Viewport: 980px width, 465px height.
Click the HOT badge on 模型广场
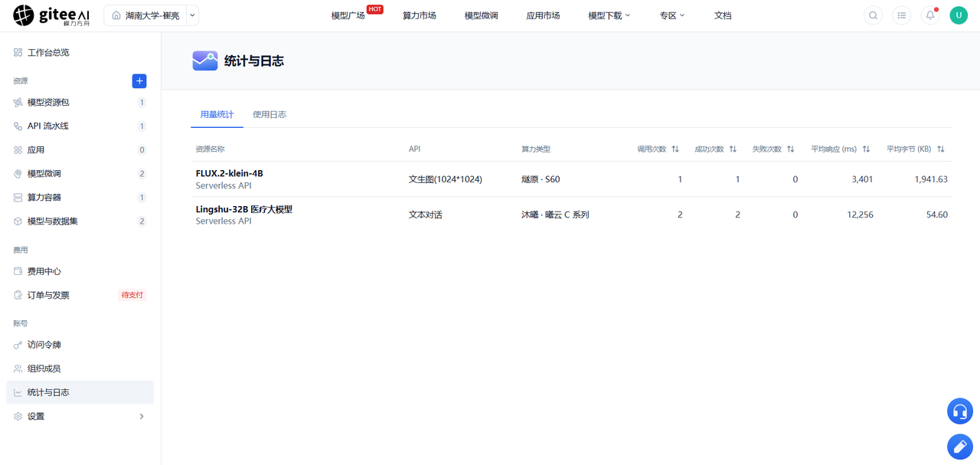click(x=375, y=9)
